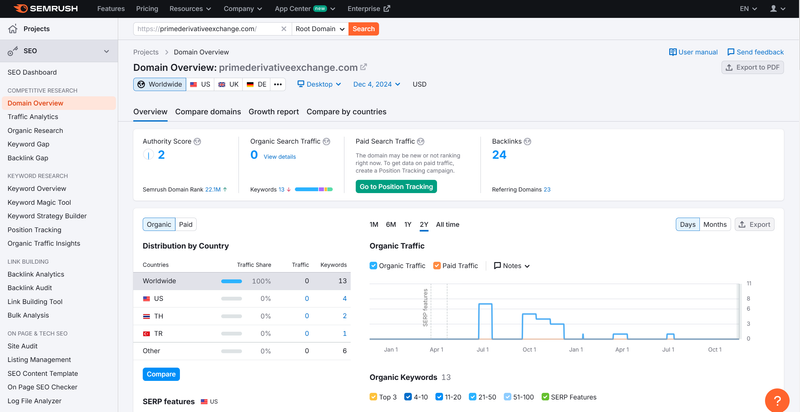Viewport: 800px width, 412px height.
Task: Clear the domain search field with X
Action: pos(284,29)
